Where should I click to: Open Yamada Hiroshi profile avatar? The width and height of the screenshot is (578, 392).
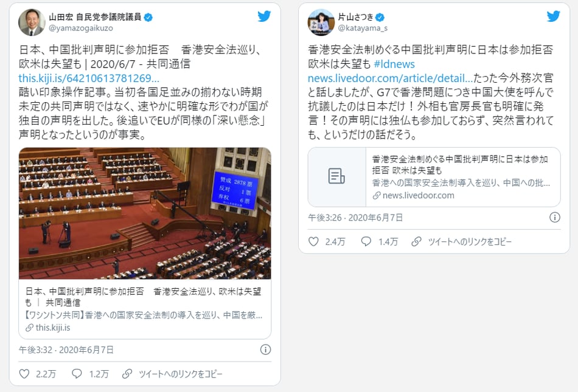32,22
